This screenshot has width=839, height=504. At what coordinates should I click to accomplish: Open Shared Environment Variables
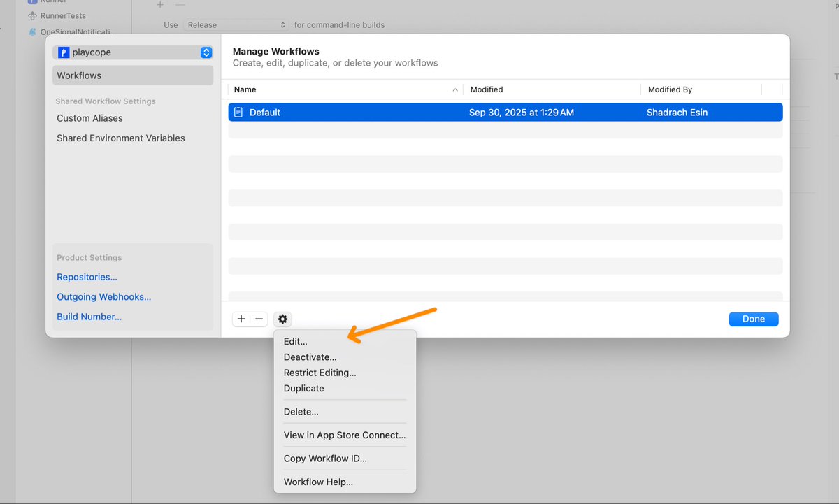tap(121, 138)
